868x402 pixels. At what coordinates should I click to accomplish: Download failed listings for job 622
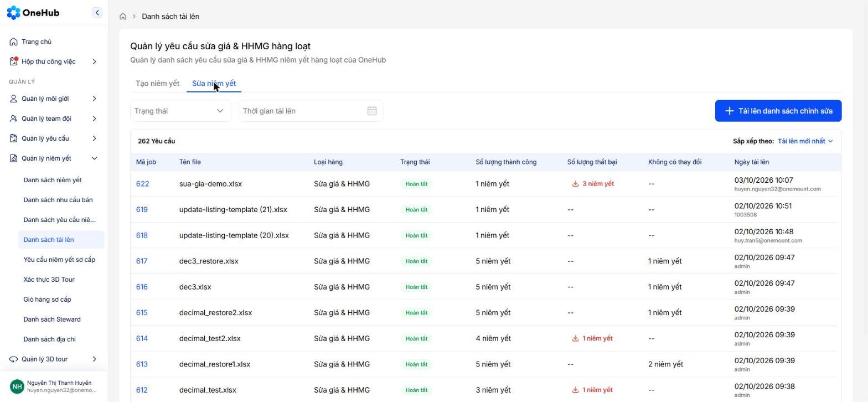tap(593, 184)
